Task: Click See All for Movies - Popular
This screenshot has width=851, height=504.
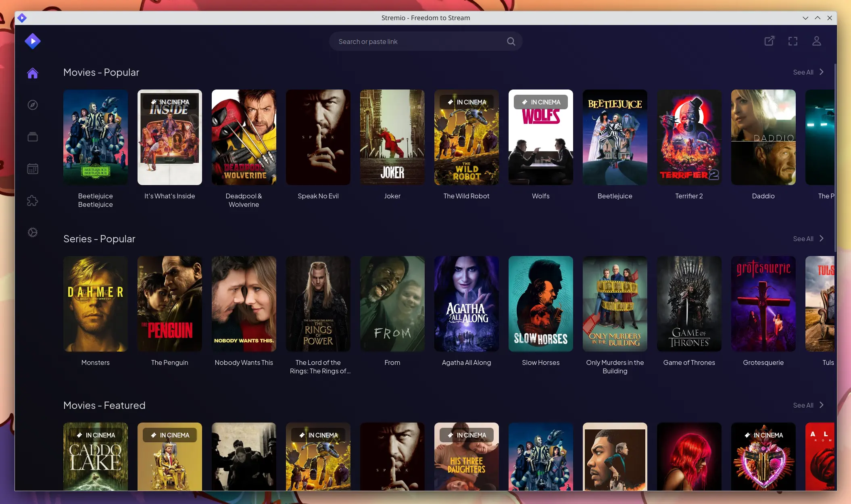Action: tap(803, 72)
